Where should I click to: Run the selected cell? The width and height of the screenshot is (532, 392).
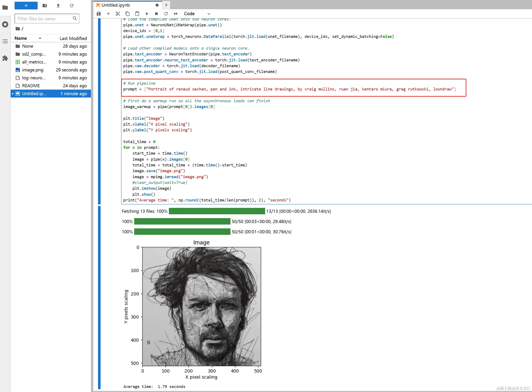(147, 14)
